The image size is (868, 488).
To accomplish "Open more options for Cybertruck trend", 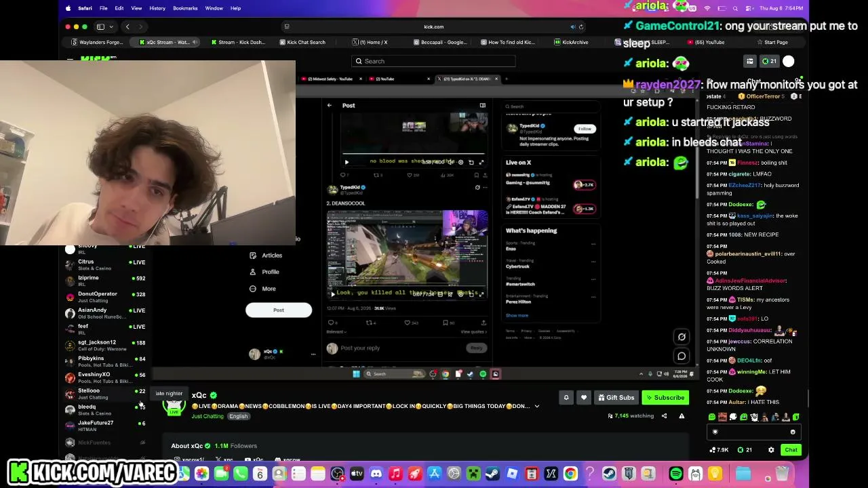I will [x=593, y=261].
